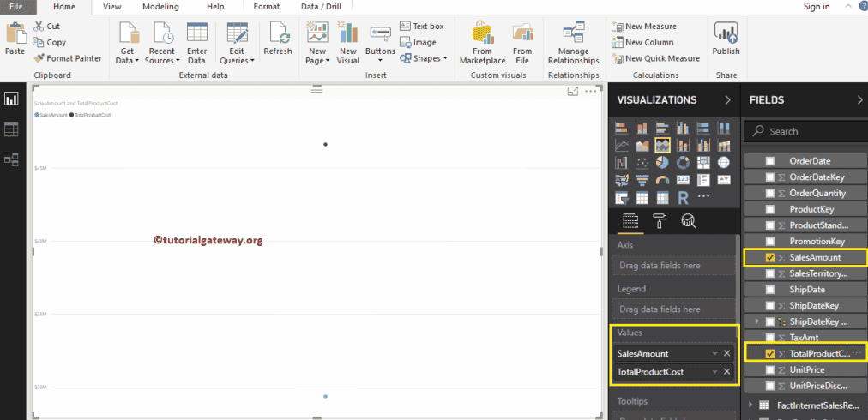Click the Publish button
Image resolution: width=868 pixels, height=420 pixels.
click(x=726, y=39)
